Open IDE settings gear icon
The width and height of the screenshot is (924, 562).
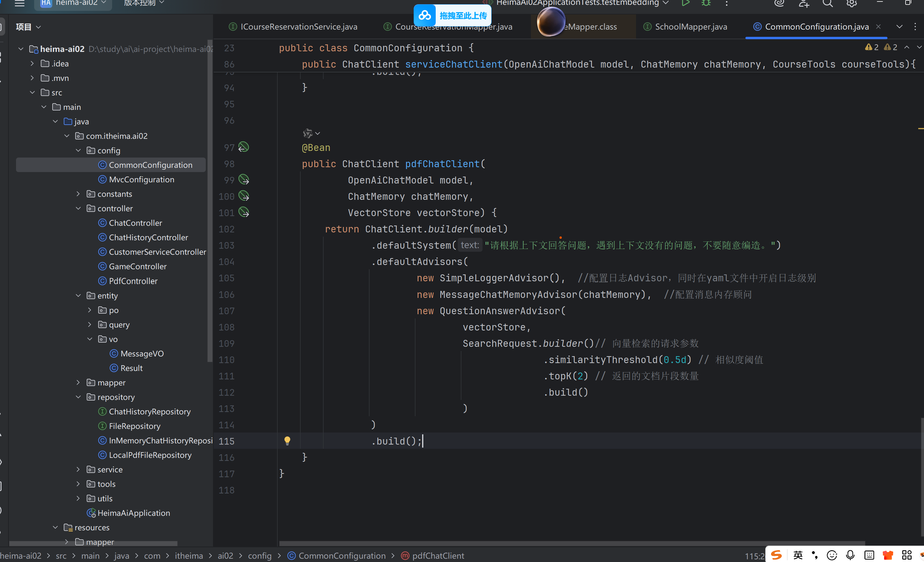pos(851,3)
